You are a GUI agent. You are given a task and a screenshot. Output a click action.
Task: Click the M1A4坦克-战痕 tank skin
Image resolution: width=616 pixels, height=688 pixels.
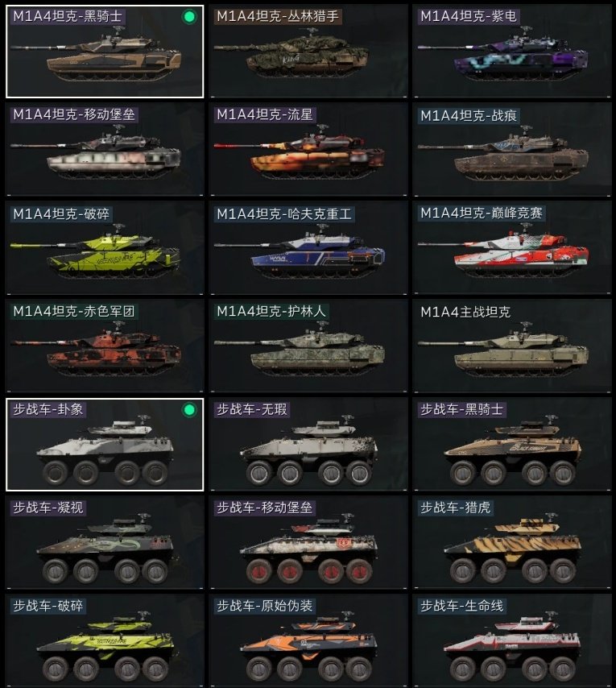(511, 150)
